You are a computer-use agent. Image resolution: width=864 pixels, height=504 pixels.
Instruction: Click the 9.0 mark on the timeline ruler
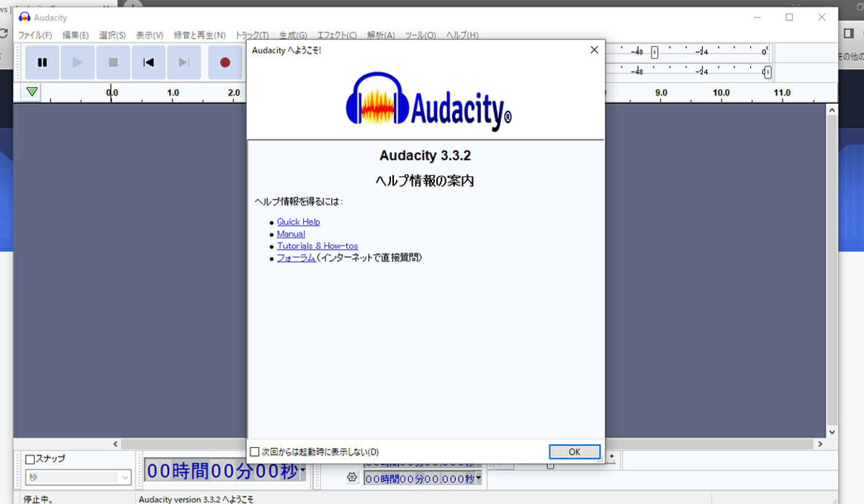point(660,92)
